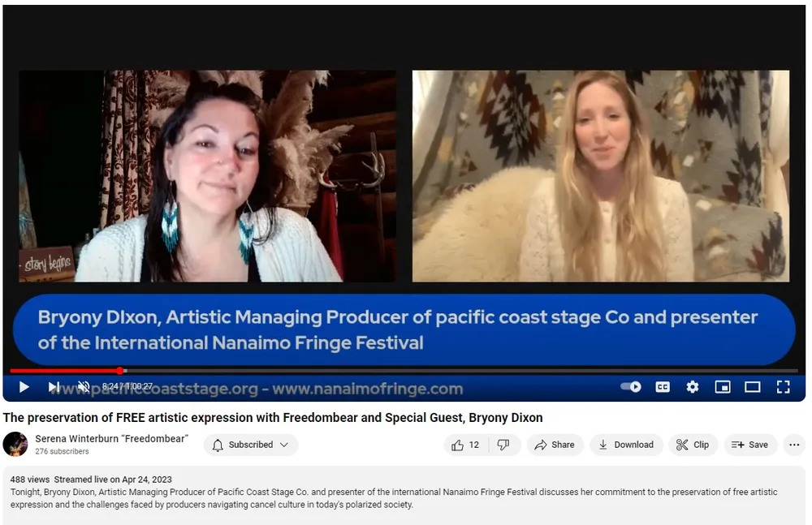Turn on closed captions
812x525 pixels.
coord(663,387)
